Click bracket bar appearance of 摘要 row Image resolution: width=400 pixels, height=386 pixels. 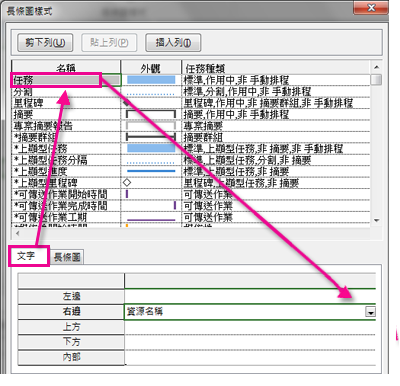pos(151,114)
